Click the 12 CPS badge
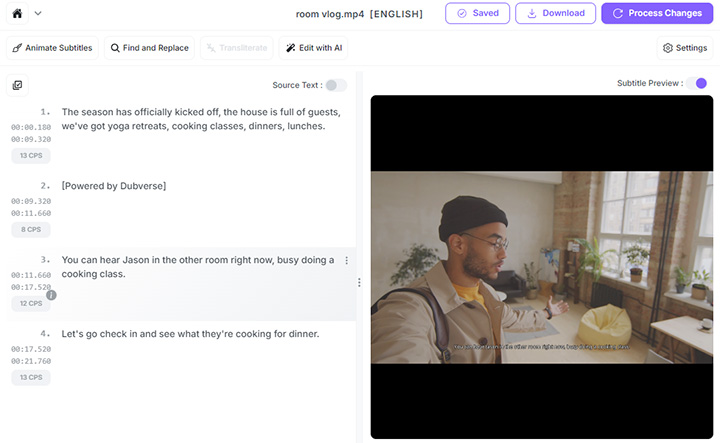Screen dimensions: 720x443 (31, 303)
